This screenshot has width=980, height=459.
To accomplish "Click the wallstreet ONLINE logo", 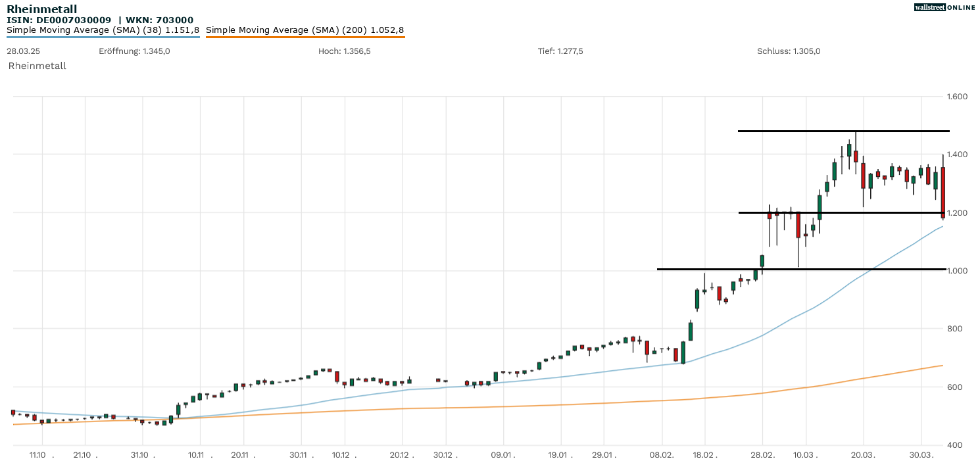I will [944, 7].
